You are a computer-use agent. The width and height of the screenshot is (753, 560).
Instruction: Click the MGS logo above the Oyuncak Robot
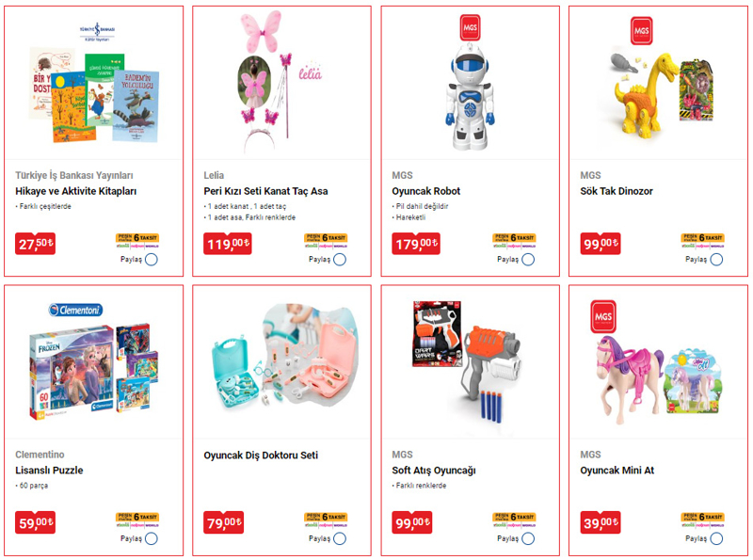click(470, 28)
